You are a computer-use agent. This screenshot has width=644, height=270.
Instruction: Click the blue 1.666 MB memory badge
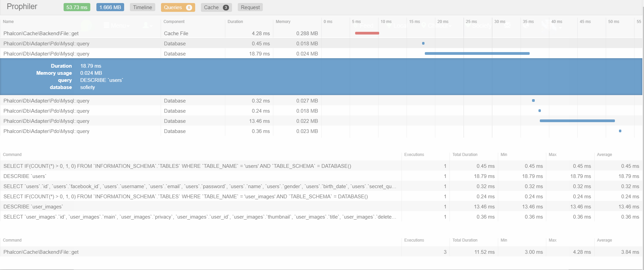coord(110,7)
